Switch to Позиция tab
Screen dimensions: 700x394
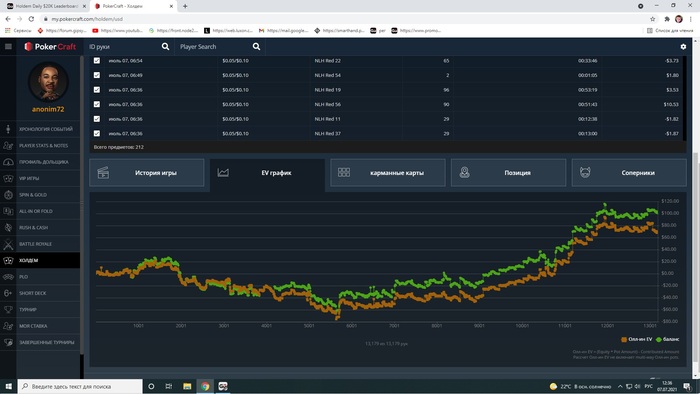pos(508,173)
